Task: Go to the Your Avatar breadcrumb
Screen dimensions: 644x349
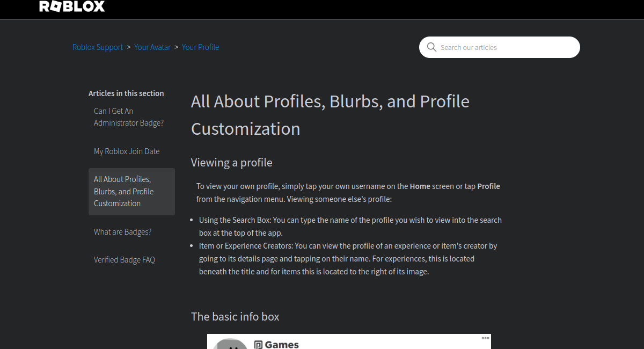Action: coord(152,47)
